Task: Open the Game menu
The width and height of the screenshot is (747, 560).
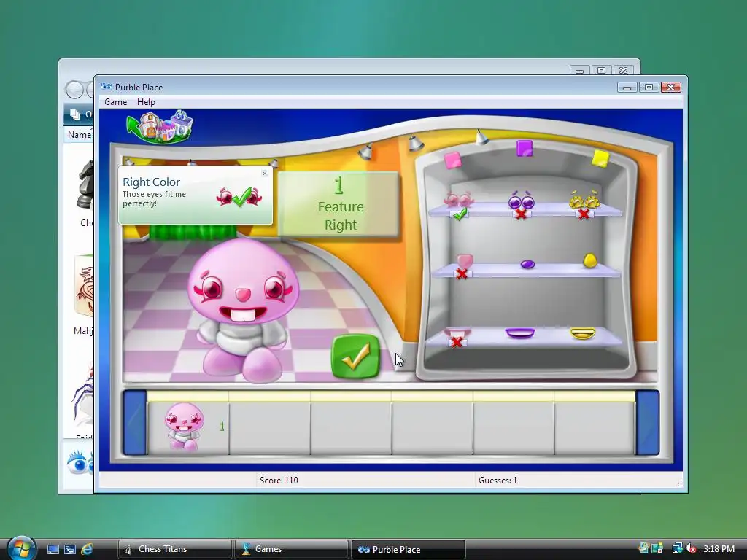Action: (116, 102)
